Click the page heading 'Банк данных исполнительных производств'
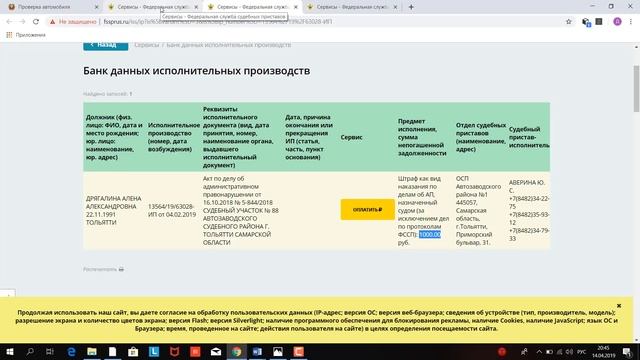This screenshot has width=640, height=360. click(196, 71)
